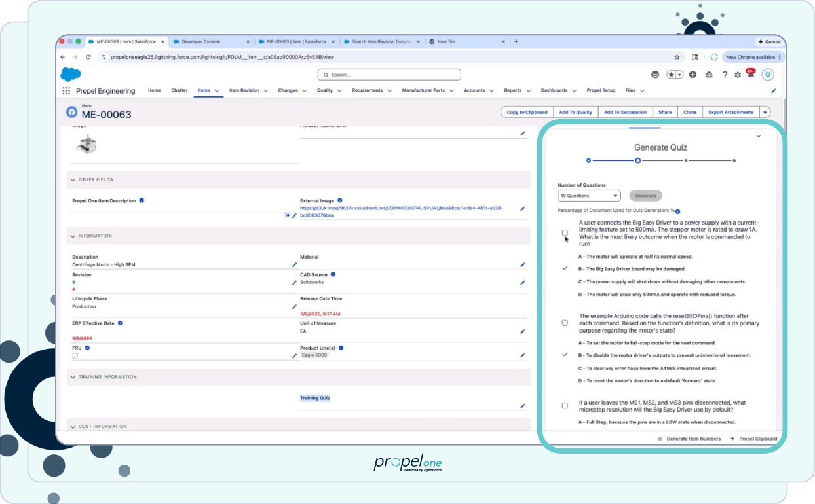815x504 pixels.
Task: Collapse the Other Fields section
Action: coord(72,179)
